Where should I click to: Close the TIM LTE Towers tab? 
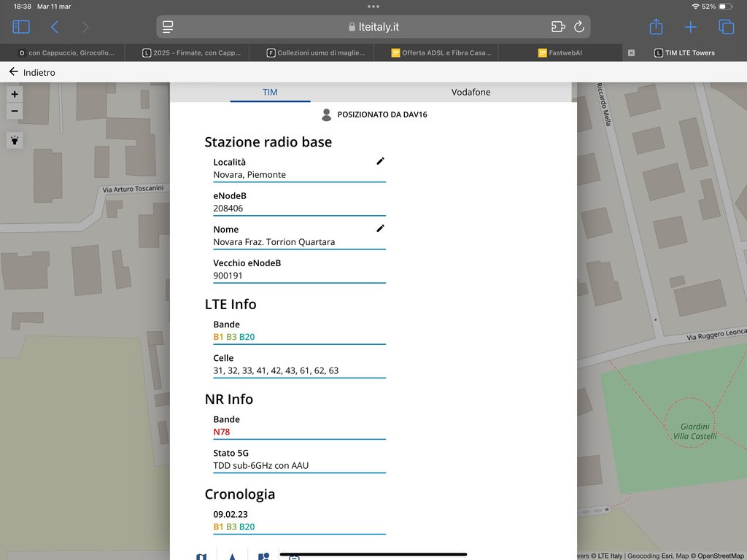tap(632, 52)
